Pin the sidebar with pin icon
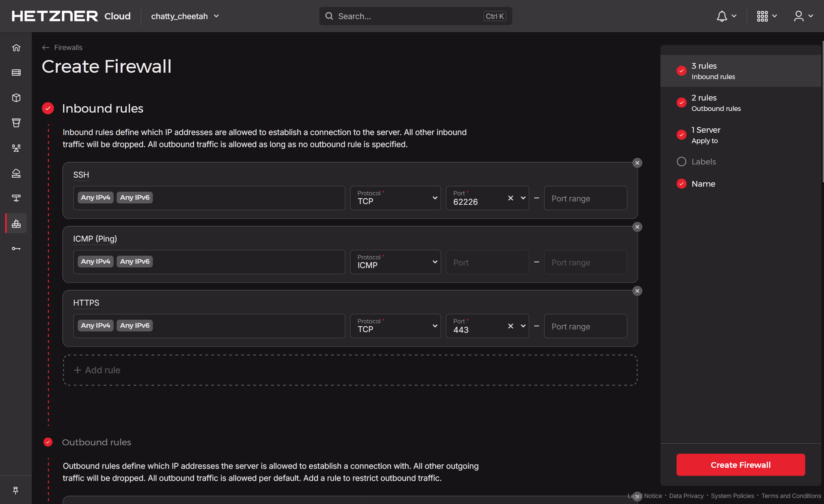This screenshot has height=504, width=824. [x=16, y=491]
